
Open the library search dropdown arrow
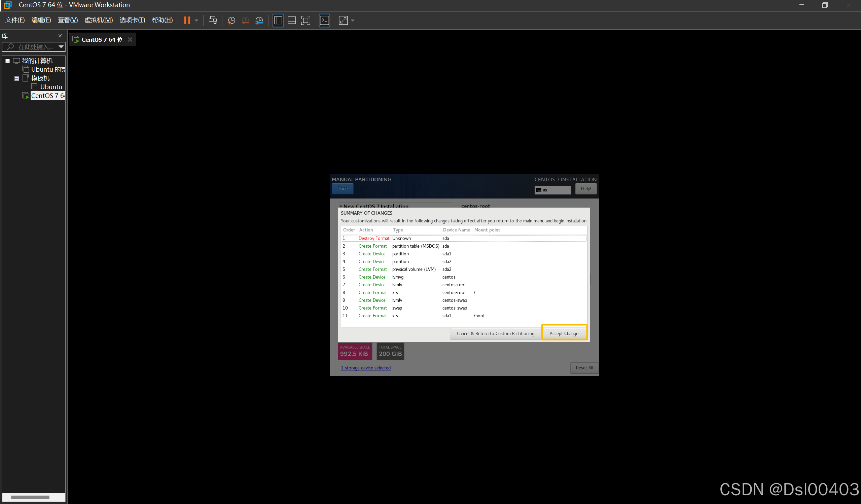(x=61, y=47)
